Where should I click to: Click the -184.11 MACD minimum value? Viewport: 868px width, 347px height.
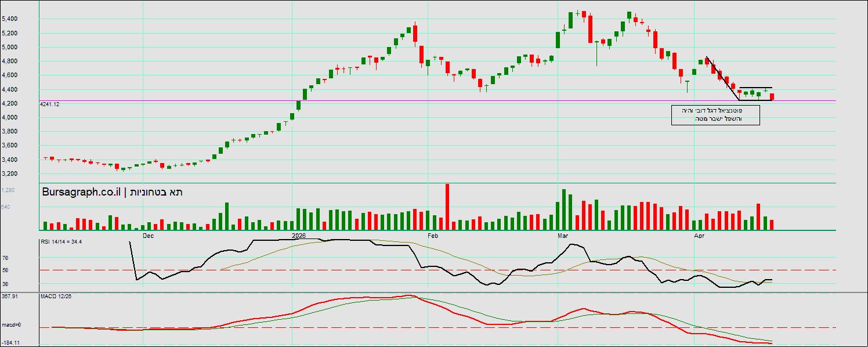10,344
